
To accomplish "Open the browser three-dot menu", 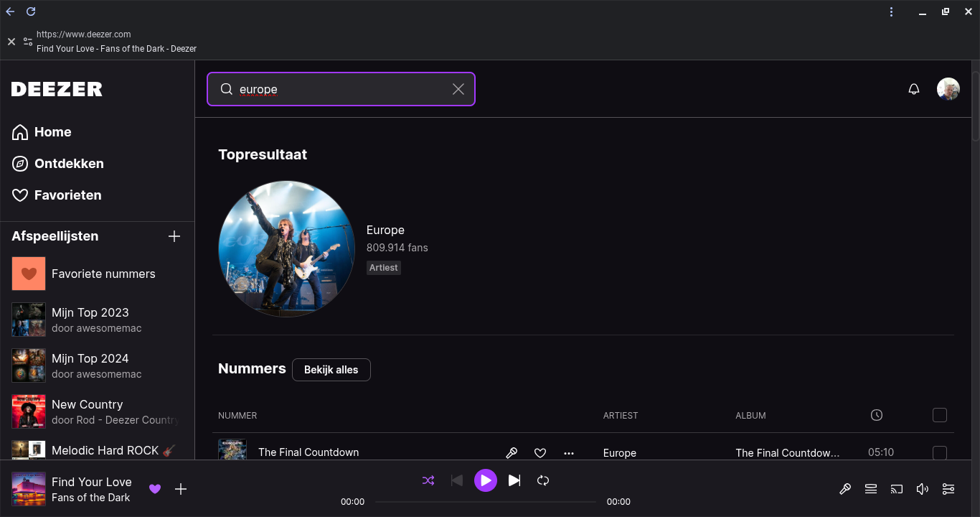I will (891, 11).
